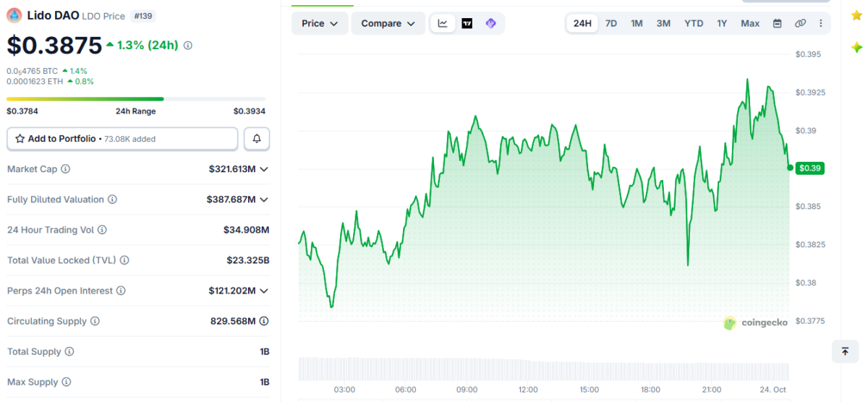This screenshot has width=868, height=402.
Task: Click the $121.202M open interest value
Action: [x=233, y=291]
